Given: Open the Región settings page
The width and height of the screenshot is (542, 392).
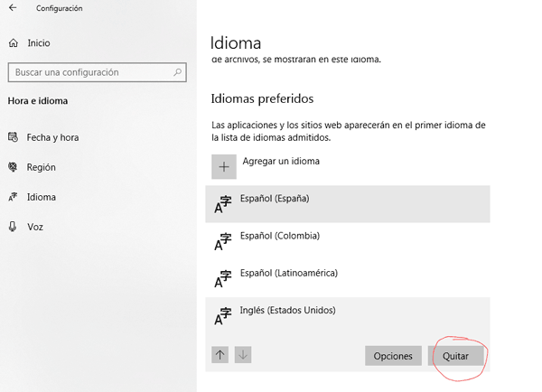Looking at the screenshot, I should (x=41, y=167).
